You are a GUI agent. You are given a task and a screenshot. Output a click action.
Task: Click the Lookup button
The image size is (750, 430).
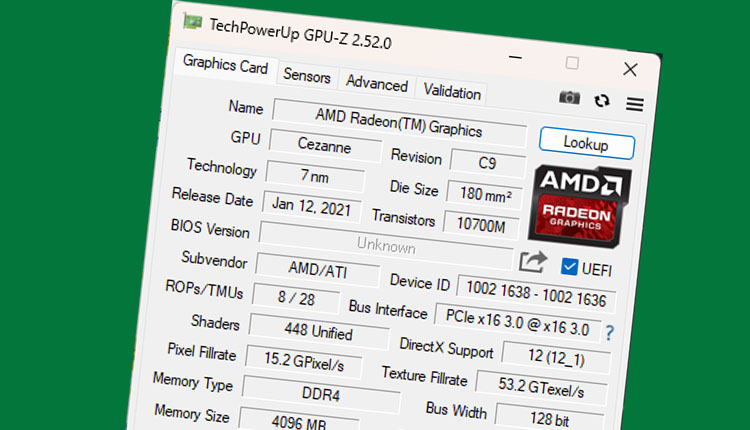point(587,143)
